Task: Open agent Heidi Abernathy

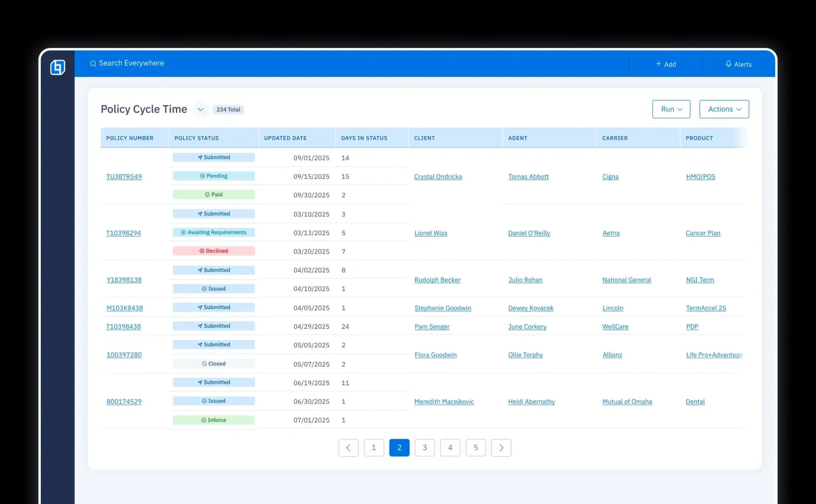Action: coord(531,401)
